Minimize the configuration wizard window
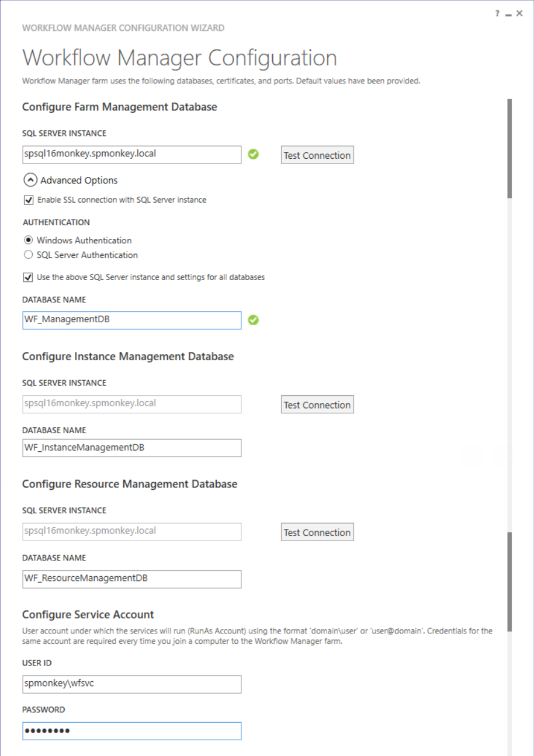Screen dimensions: 534x756 click(508, 14)
